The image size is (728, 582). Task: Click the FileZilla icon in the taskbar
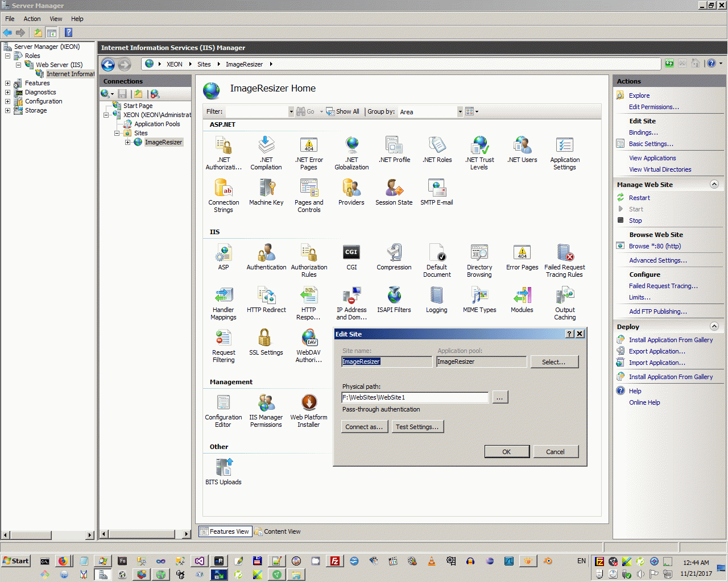click(x=335, y=561)
